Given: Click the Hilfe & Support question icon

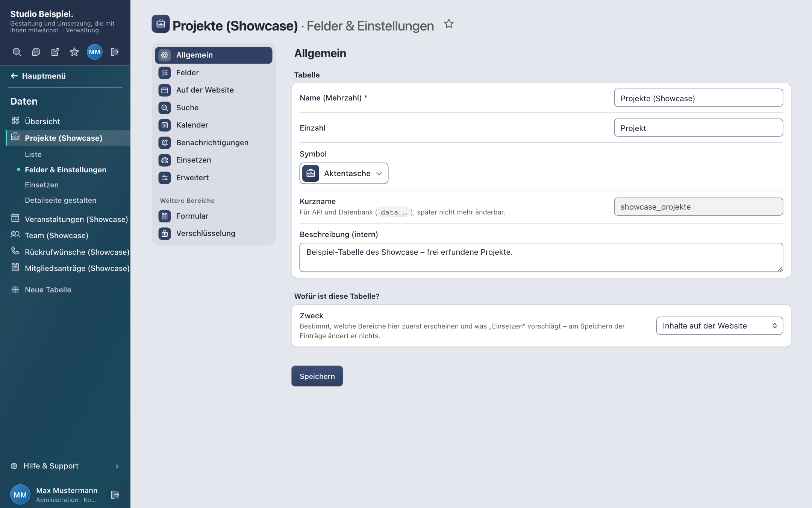Looking at the screenshot, I should click(14, 466).
